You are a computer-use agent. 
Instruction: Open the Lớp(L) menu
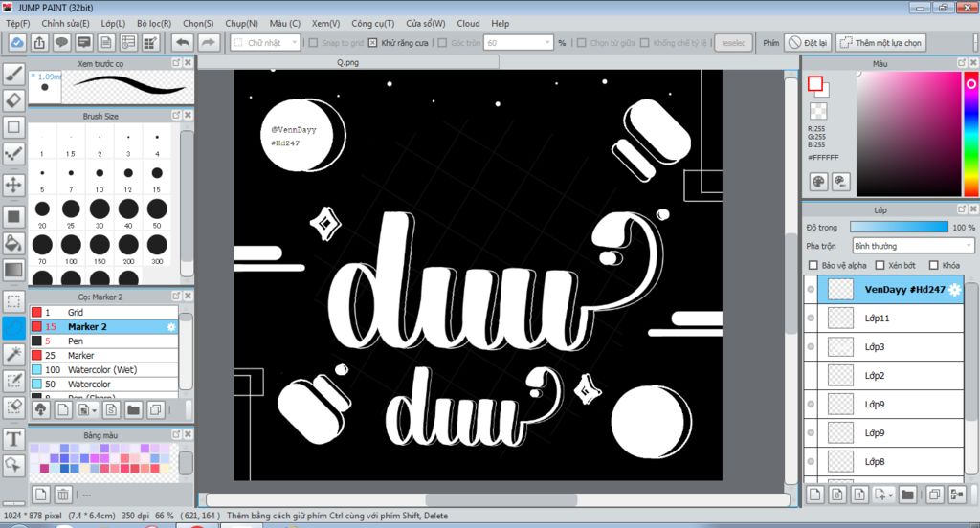(113, 23)
